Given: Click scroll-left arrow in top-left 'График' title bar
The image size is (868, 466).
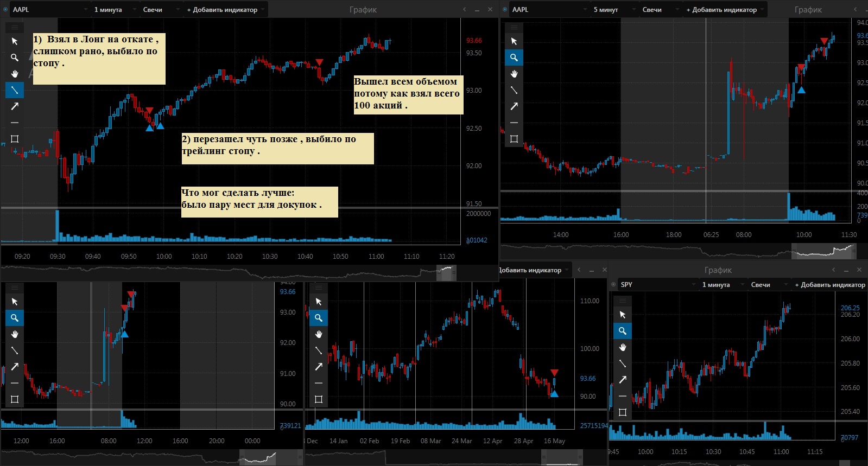Looking at the screenshot, I should pos(464,10).
